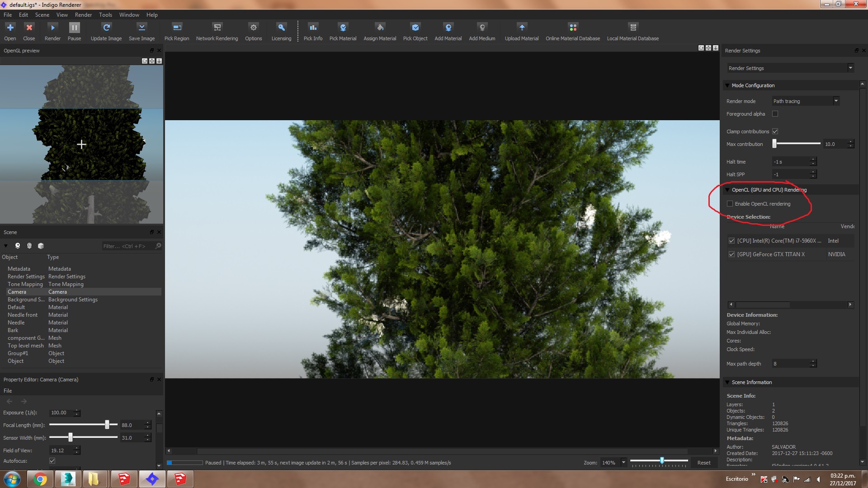The height and width of the screenshot is (488, 868).
Task: Open the Tools menu
Action: click(105, 15)
